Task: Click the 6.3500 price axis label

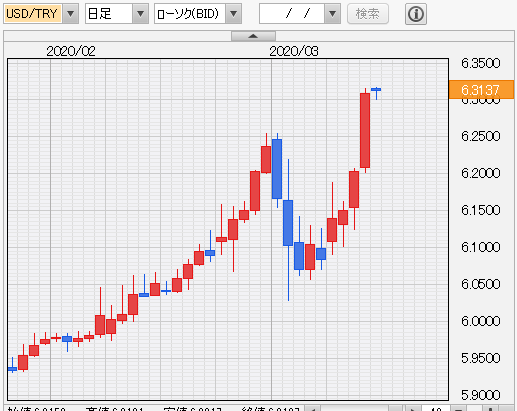Action: 480,63
